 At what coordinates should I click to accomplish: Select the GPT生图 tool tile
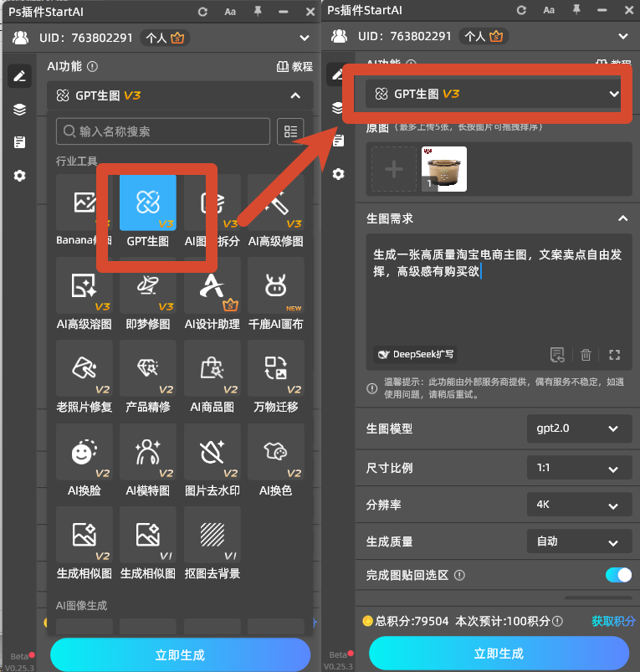tap(148, 203)
